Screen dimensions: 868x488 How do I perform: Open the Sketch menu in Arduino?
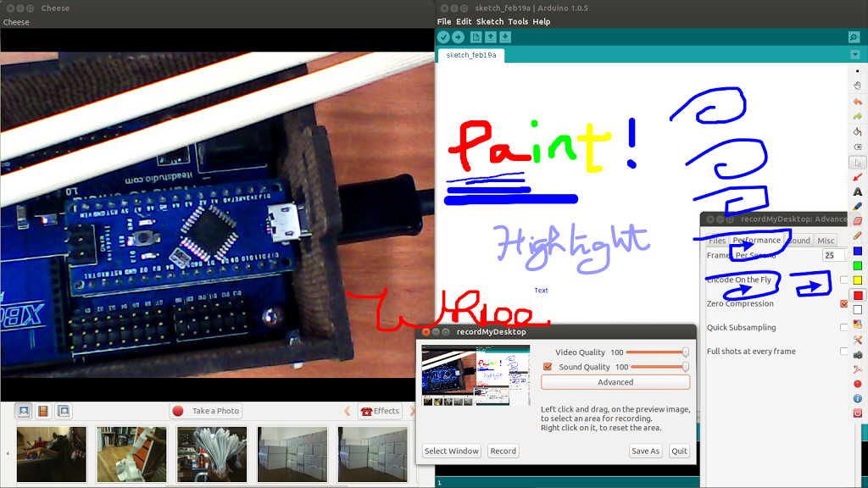[x=490, y=21]
